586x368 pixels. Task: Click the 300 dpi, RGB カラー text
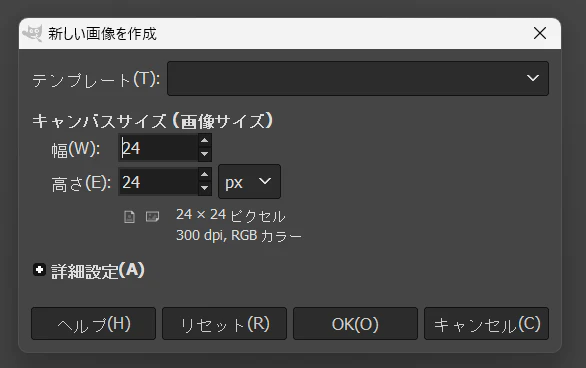[238, 236]
